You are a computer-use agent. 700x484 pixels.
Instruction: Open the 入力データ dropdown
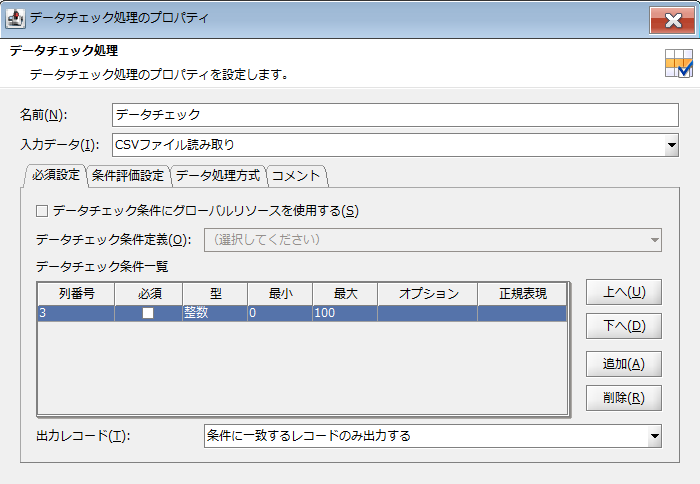coord(671,145)
